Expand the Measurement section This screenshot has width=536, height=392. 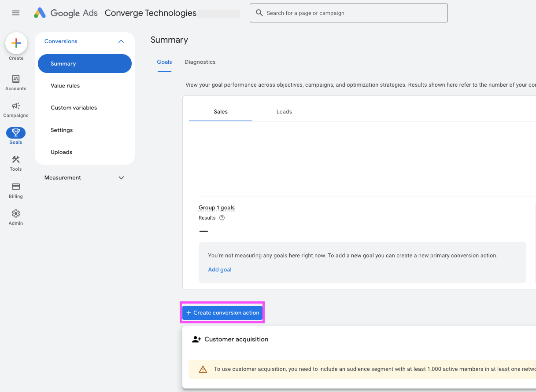[121, 178]
